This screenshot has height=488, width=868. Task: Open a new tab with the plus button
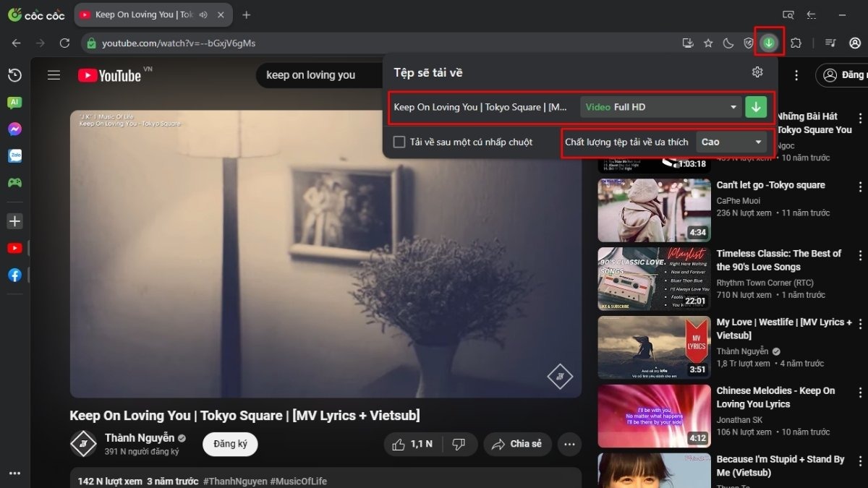tap(247, 14)
